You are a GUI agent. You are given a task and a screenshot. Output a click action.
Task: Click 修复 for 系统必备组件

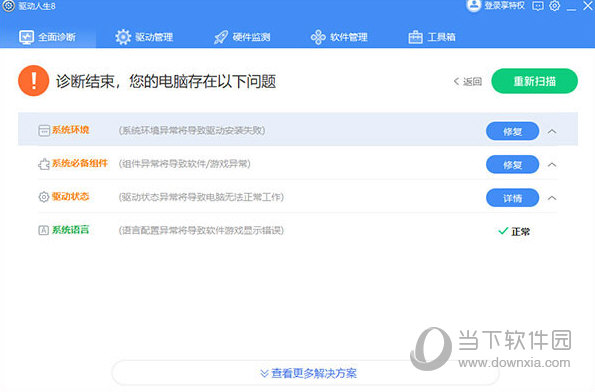pyautogui.click(x=512, y=165)
